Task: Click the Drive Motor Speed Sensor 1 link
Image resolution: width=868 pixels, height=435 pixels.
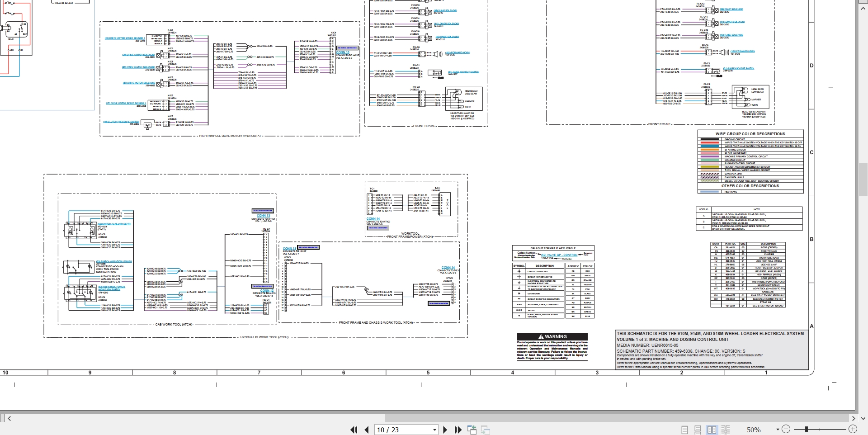Action: pyautogui.click(x=125, y=38)
